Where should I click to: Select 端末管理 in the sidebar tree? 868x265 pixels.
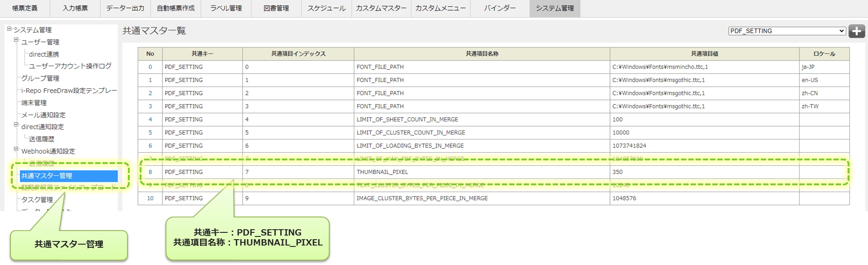[34, 103]
